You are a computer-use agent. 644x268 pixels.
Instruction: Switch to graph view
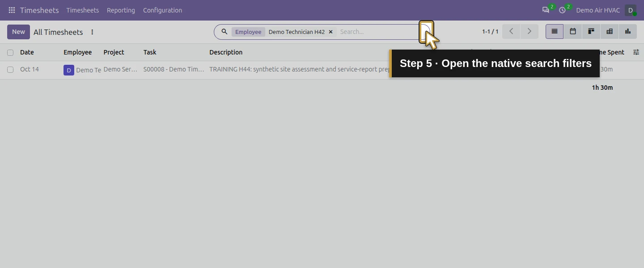628,31
